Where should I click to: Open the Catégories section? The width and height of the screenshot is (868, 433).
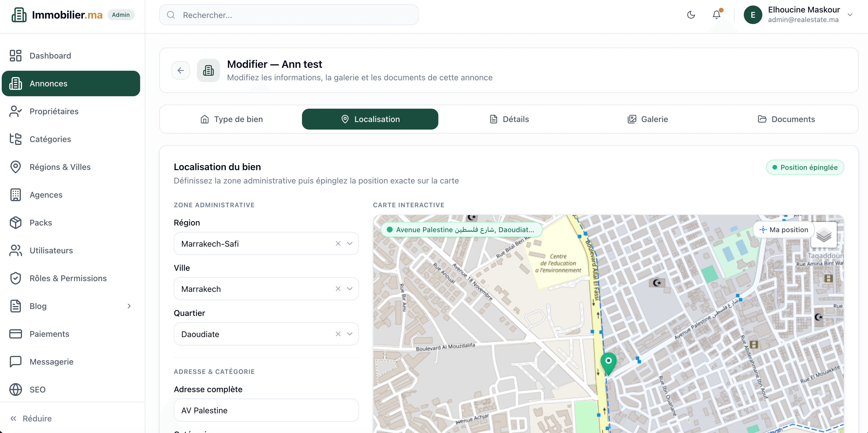click(x=50, y=139)
